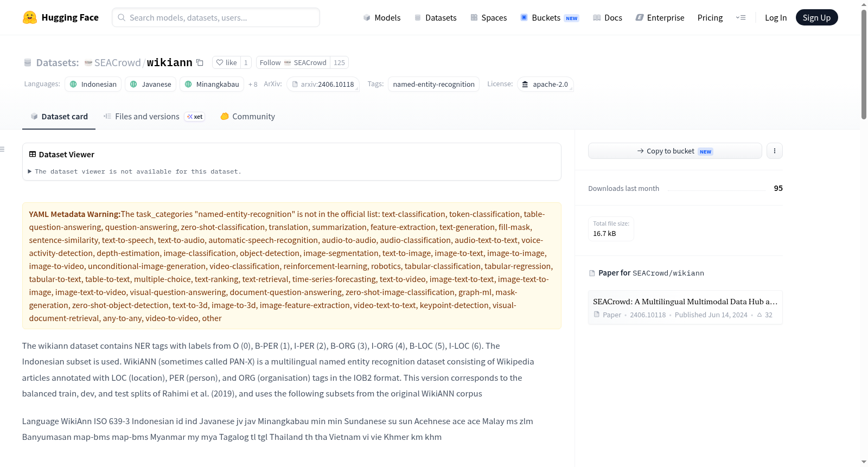Click the YAML Metadata Warning label
868x467 pixels.
[75, 214]
